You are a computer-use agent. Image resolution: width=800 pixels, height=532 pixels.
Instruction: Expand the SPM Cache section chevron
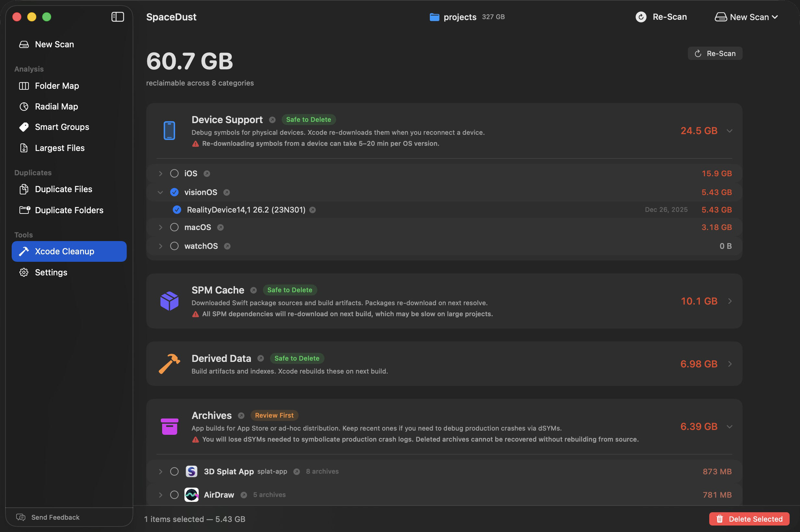[x=730, y=301]
